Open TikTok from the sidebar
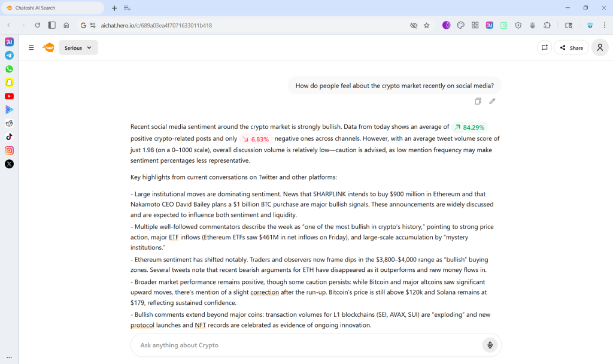Image resolution: width=613 pixels, height=364 pixels. tap(9, 136)
